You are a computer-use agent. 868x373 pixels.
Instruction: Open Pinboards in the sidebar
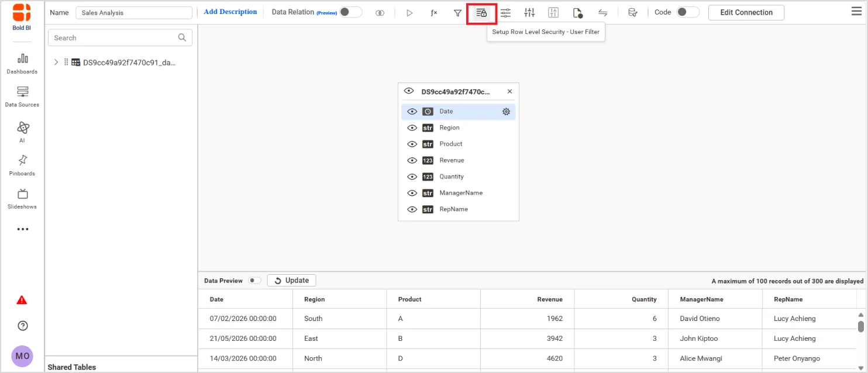pyautogui.click(x=22, y=165)
